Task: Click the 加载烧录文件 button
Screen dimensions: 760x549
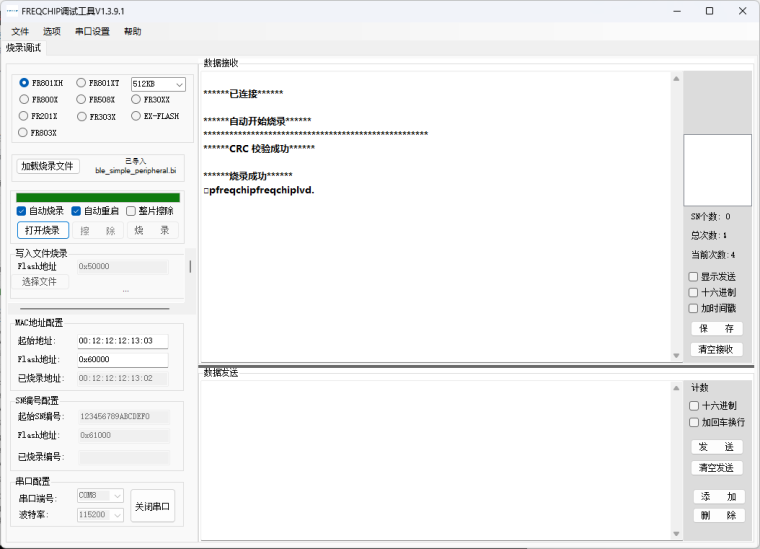Action: coord(48,166)
